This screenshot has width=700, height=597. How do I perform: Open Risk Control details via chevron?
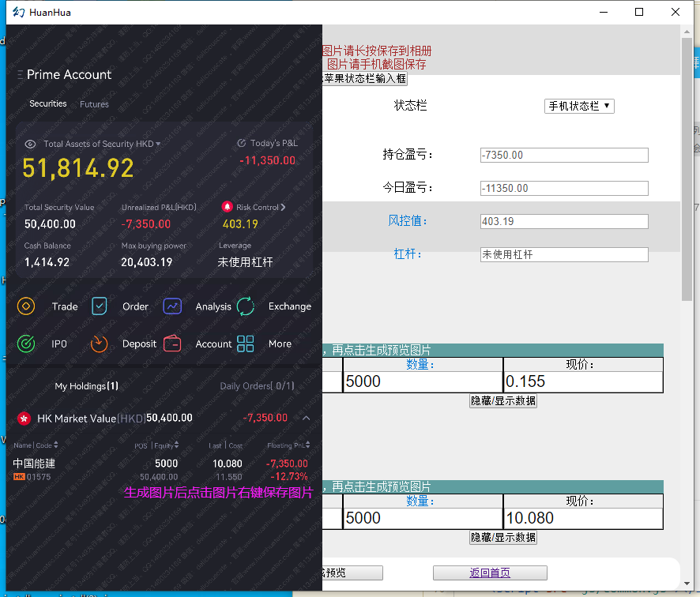pos(284,207)
